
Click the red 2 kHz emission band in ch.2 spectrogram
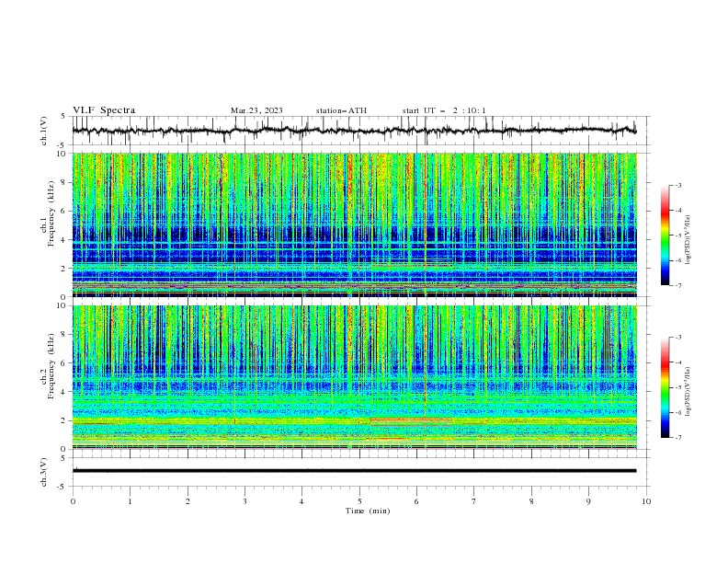412,421
